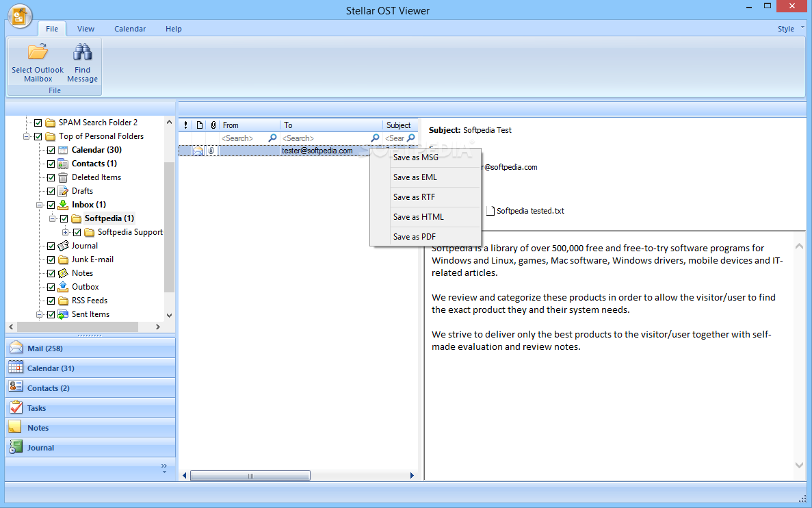Screen dimensions: 812x508
Task: Sort by attachment paperclip column header
Action: pyautogui.click(x=213, y=125)
